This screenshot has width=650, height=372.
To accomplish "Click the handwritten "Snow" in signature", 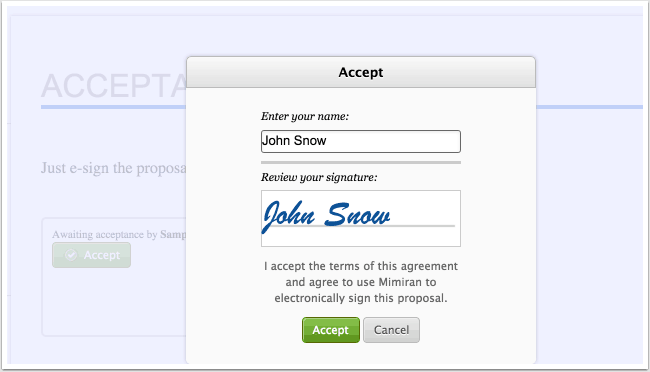I will [x=357, y=215].
